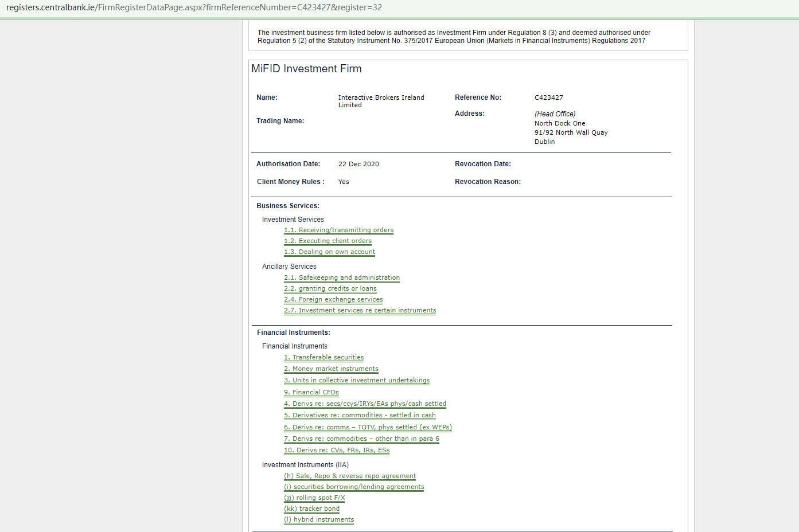This screenshot has width=799, height=532.
Task: Select firm name 'Interactive Brokers Ireland Limited'
Action: pos(381,101)
